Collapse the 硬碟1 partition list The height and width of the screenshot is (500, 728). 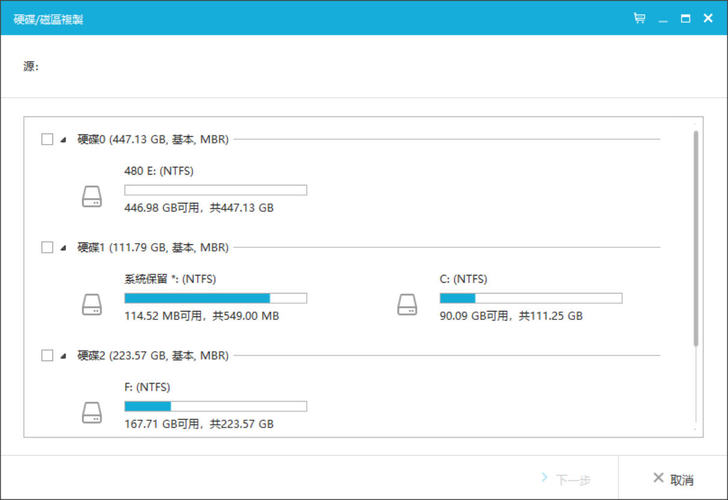click(64, 247)
